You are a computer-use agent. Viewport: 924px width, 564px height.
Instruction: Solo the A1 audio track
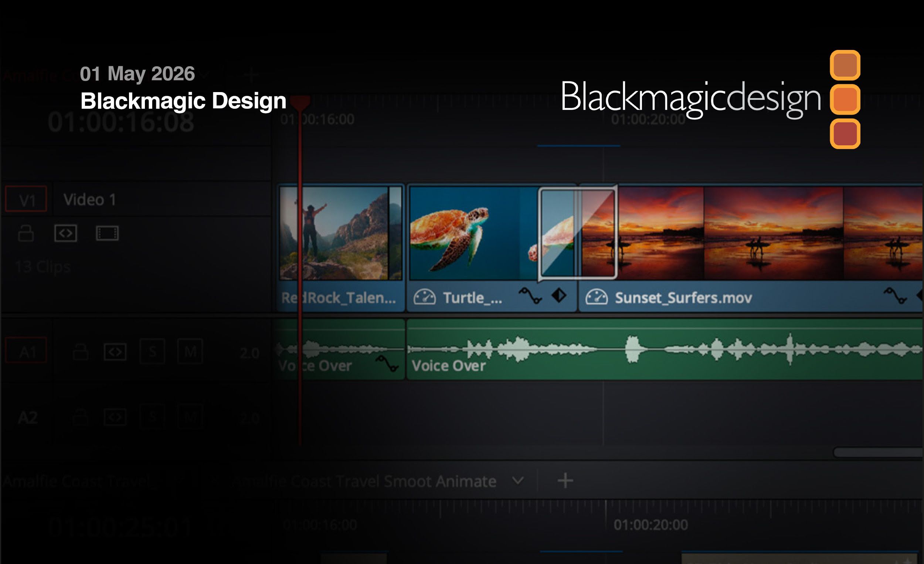(x=152, y=352)
